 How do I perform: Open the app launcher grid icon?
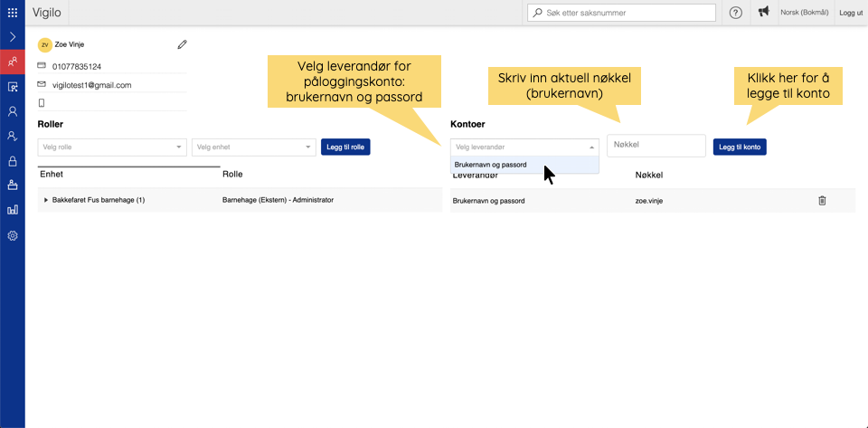[x=13, y=13]
